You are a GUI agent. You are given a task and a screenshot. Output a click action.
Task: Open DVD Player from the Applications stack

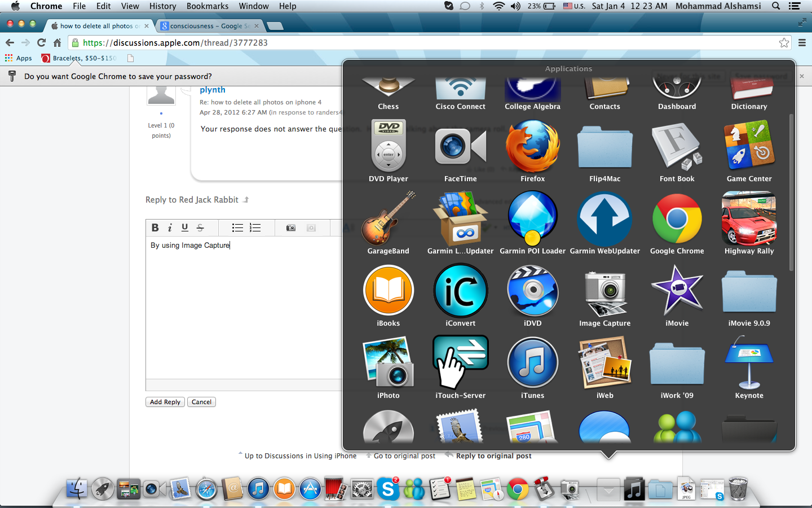389,146
